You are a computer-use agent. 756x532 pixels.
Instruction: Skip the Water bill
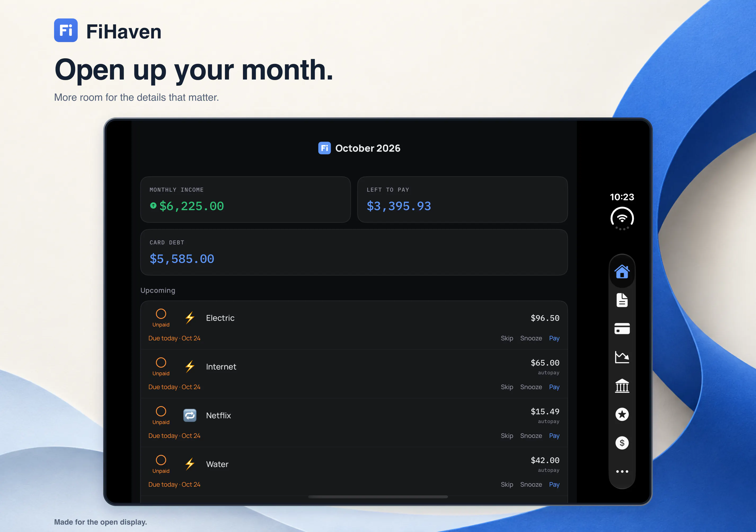(507, 485)
